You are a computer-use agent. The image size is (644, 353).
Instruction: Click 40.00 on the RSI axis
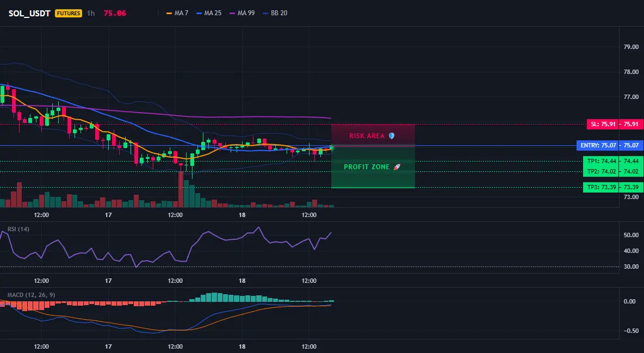tap(631, 251)
